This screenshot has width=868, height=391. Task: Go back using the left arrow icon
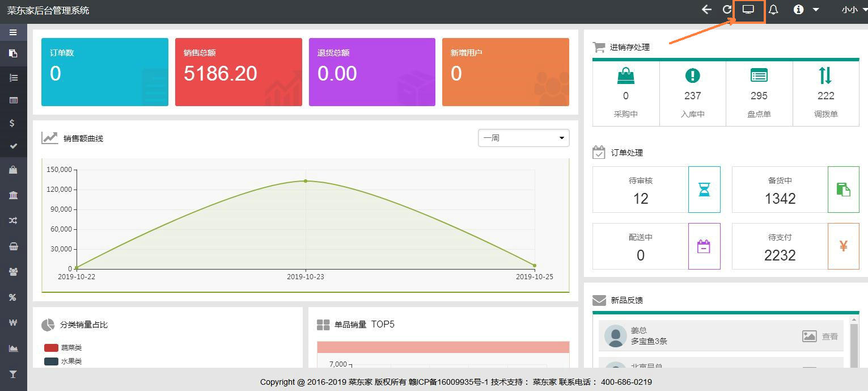point(706,10)
